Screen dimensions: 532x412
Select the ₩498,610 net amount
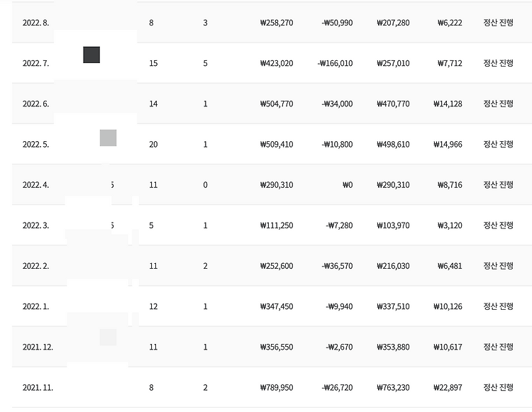click(393, 145)
